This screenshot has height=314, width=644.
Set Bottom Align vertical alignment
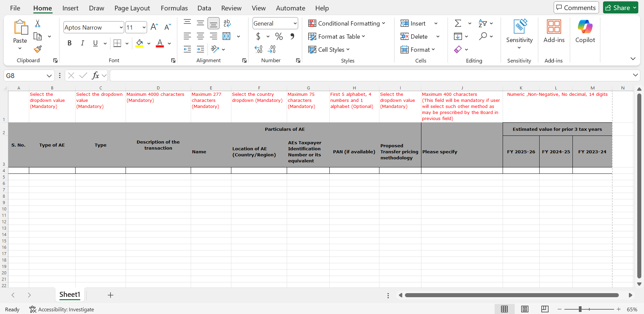(x=214, y=23)
